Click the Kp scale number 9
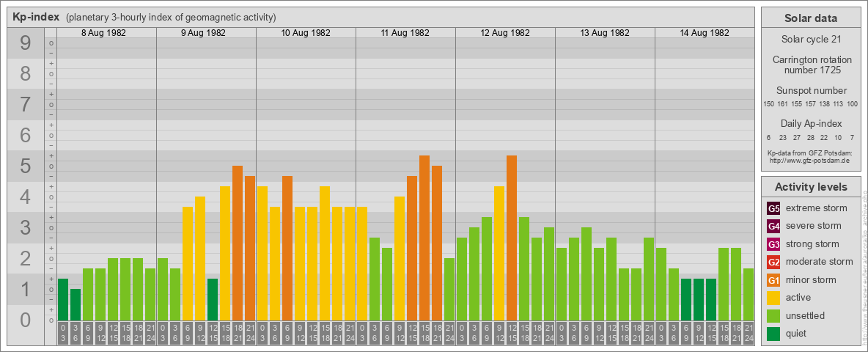Image resolution: width=868 pixels, height=352 pixels. coord(26,43)
